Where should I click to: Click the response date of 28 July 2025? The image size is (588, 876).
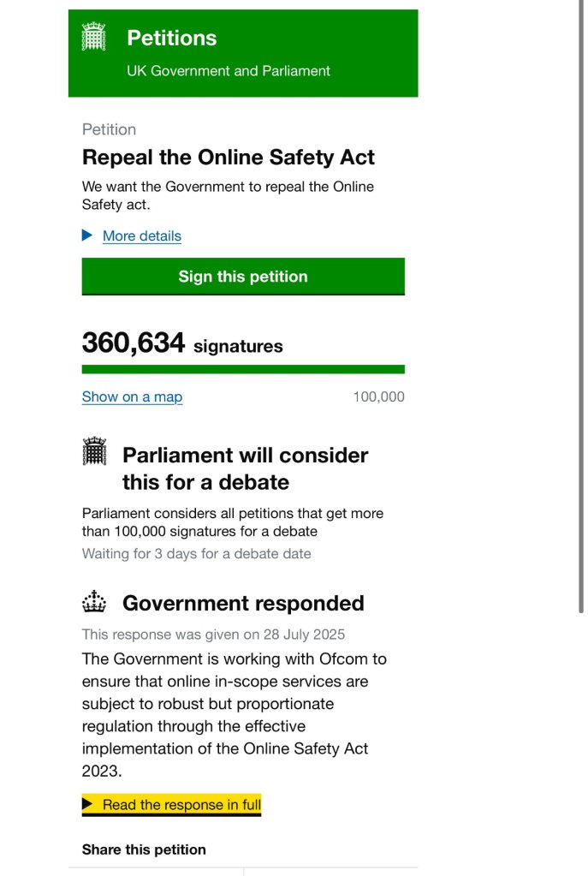213,635
